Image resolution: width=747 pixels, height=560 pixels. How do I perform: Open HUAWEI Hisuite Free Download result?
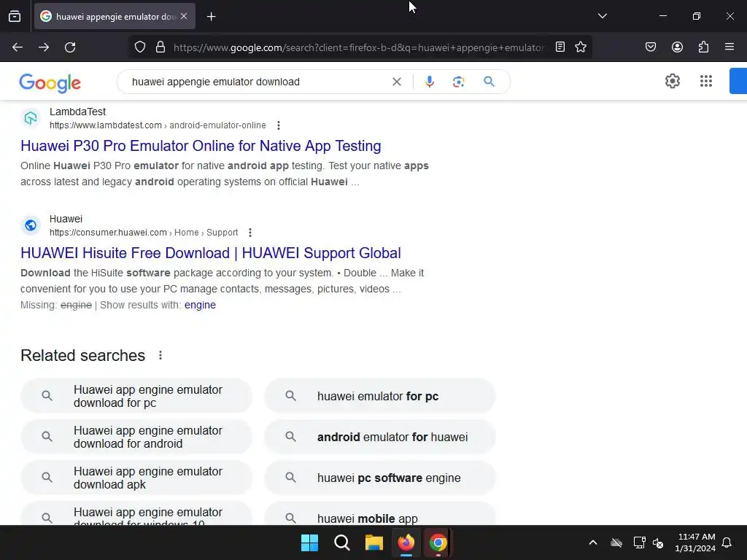pyautogui.click(x=211, y=253)
